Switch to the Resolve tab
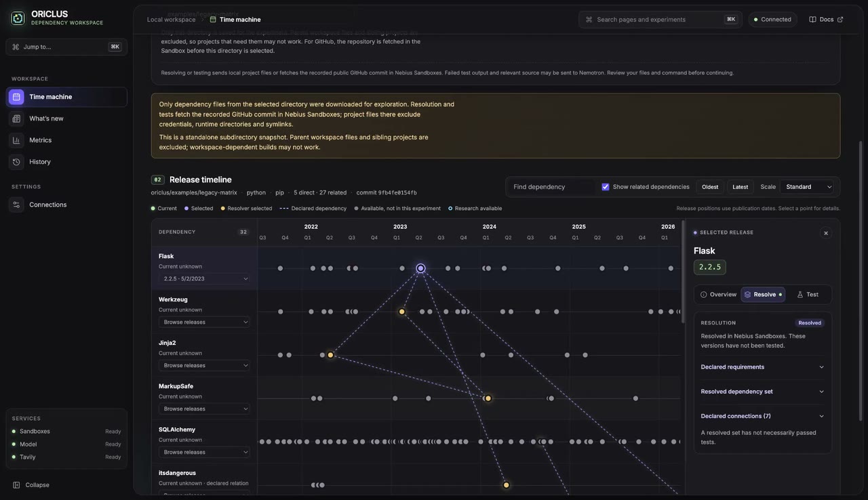The image size is (868, 500). [763, 295]
